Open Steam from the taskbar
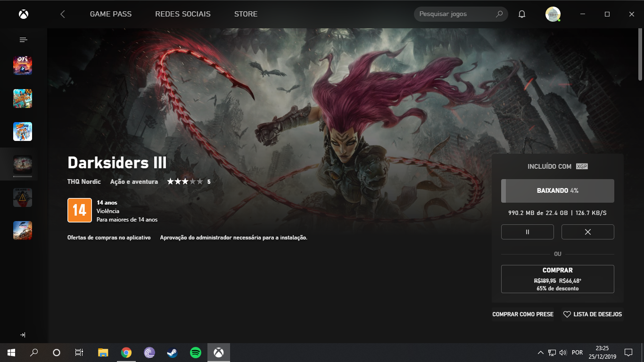The width and height of the screenshot is (644, 362). 172,353
